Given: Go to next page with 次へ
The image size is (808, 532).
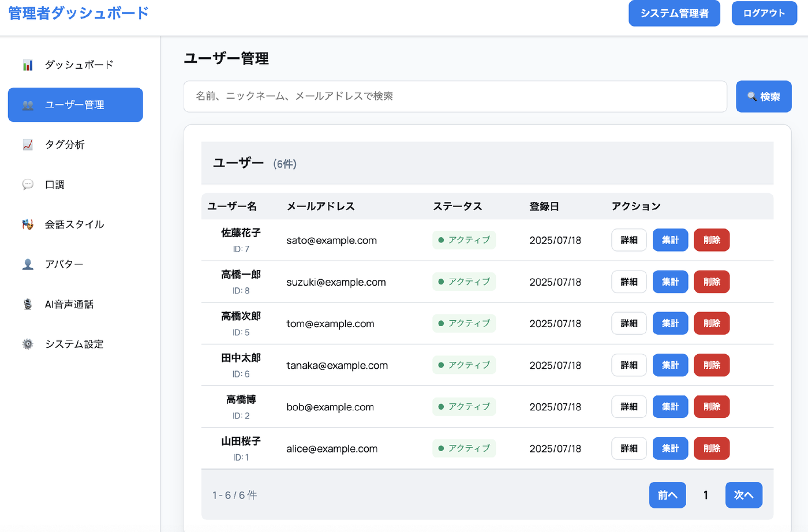Looking at the screenshot, I should pos(743,495).
